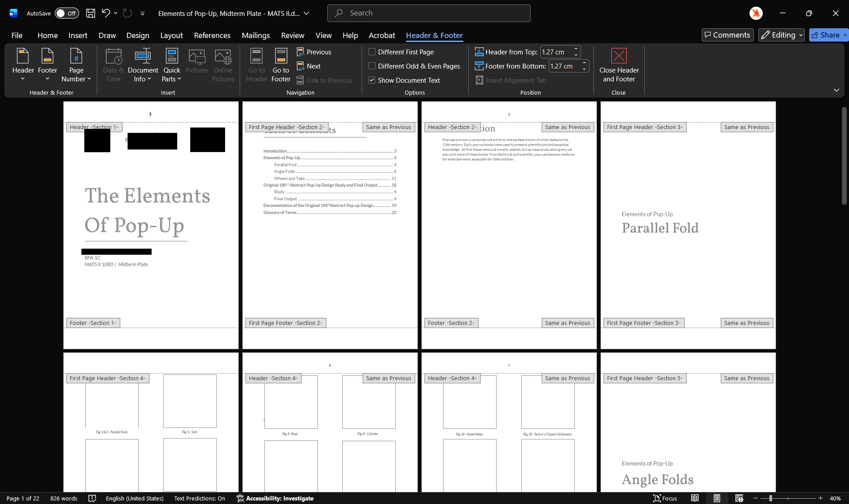
Task: Open Document Info menu
Action: 143,65
